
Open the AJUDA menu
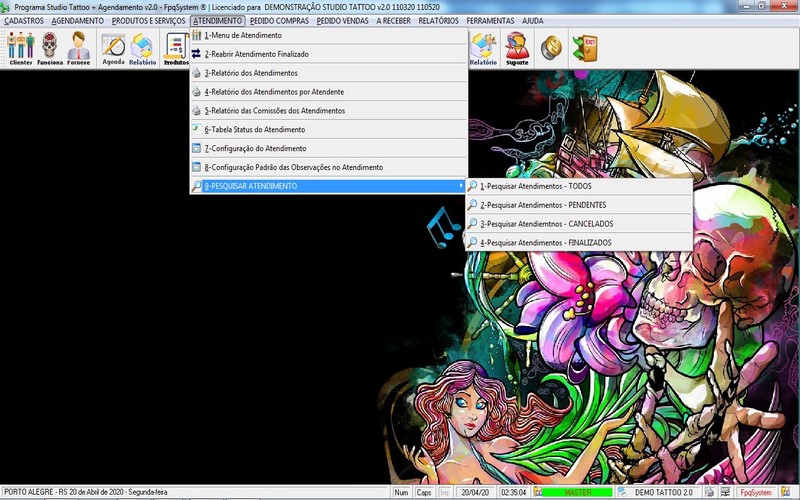(533, 21)
